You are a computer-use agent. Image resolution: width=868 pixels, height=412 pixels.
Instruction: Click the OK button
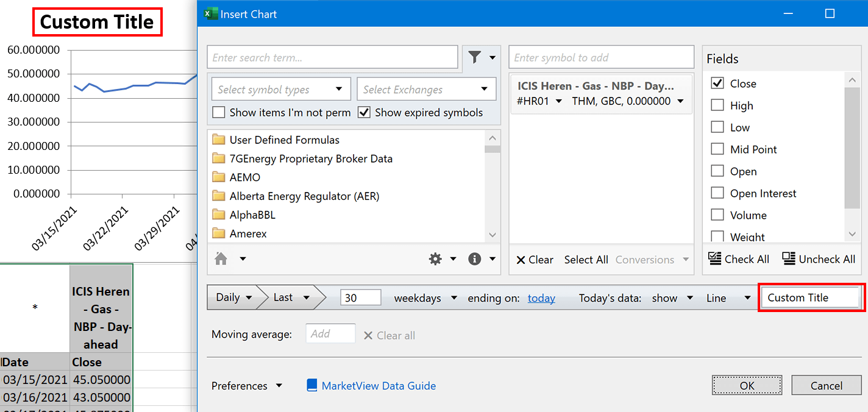(747, 385)
